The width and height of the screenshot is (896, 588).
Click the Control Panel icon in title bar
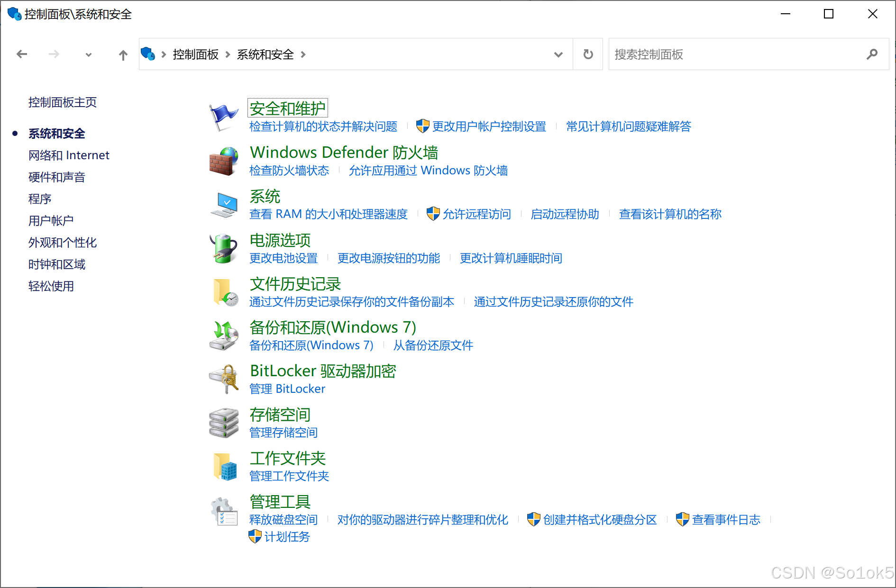tap(15, 14)
